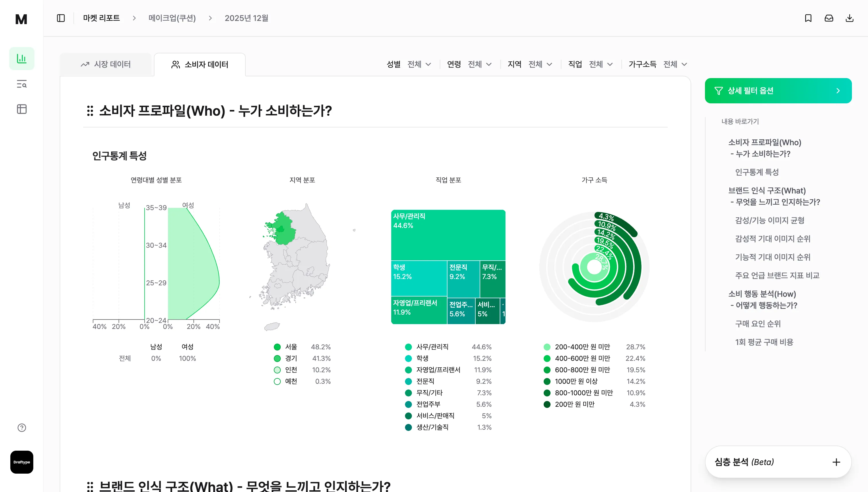The image size is (868, 492).
Task: Click the bookmark icon in header
Action: coord(808,18)
